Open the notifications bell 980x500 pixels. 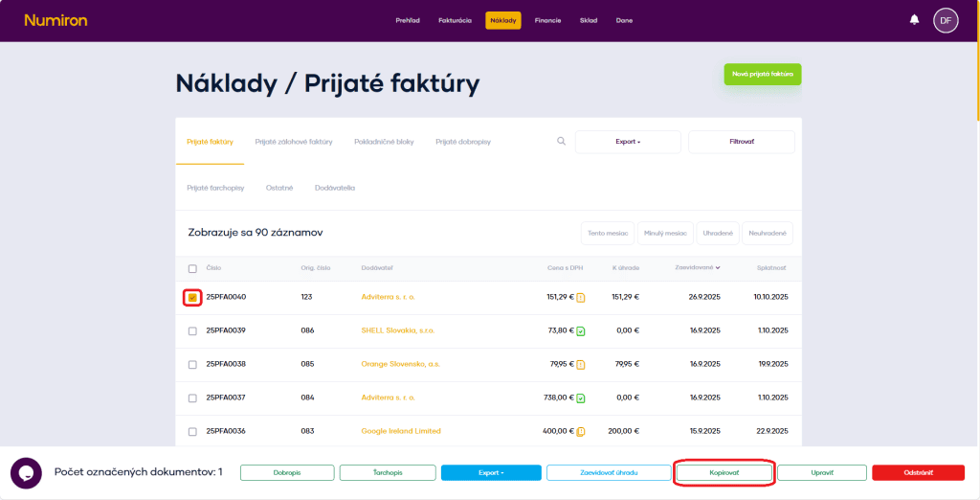pos(914,20)
